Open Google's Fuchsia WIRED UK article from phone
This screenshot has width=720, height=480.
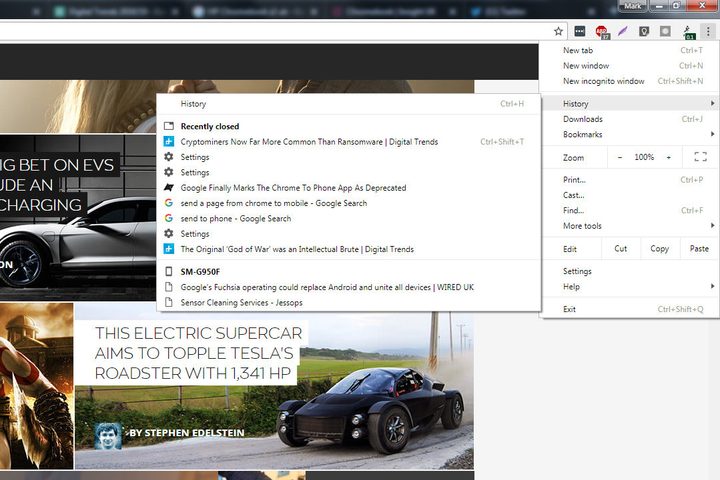[349, 287]
